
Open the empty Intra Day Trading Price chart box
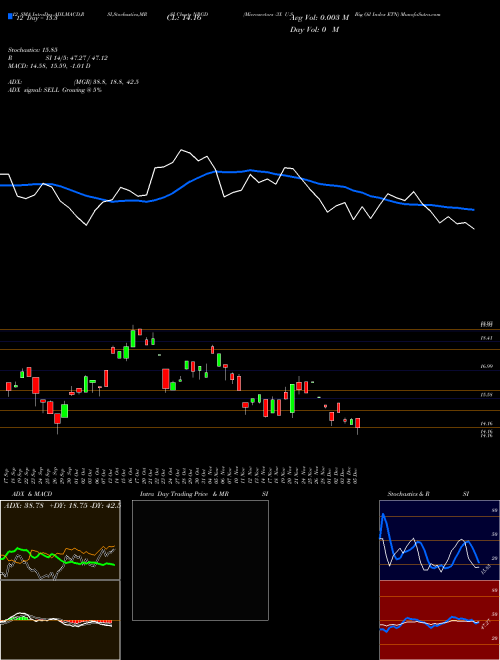[x=200, y=560]
